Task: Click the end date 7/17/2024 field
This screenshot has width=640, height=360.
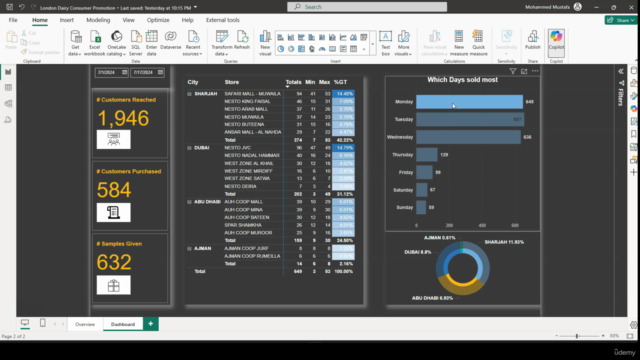Action: 147,72
